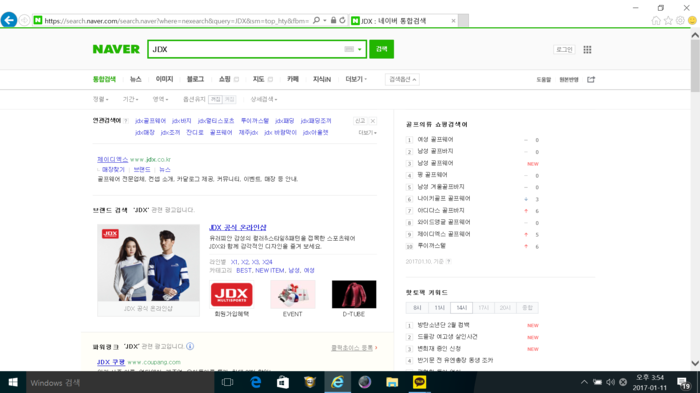Close the JDX 네이버 통합검색 browser tab
The width and height of the screenshot is (700, 393).
coord(453,21)
